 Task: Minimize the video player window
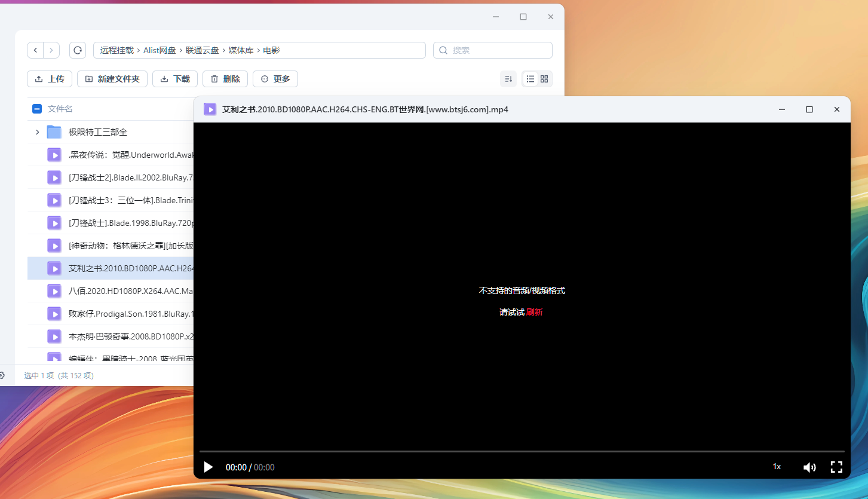(782, 109)
